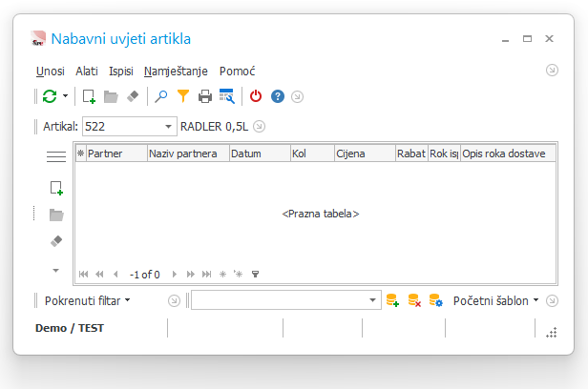Screen dimensions: 588x389
Task: Go to previous page in grid navigator
Action: click(99, 274)
